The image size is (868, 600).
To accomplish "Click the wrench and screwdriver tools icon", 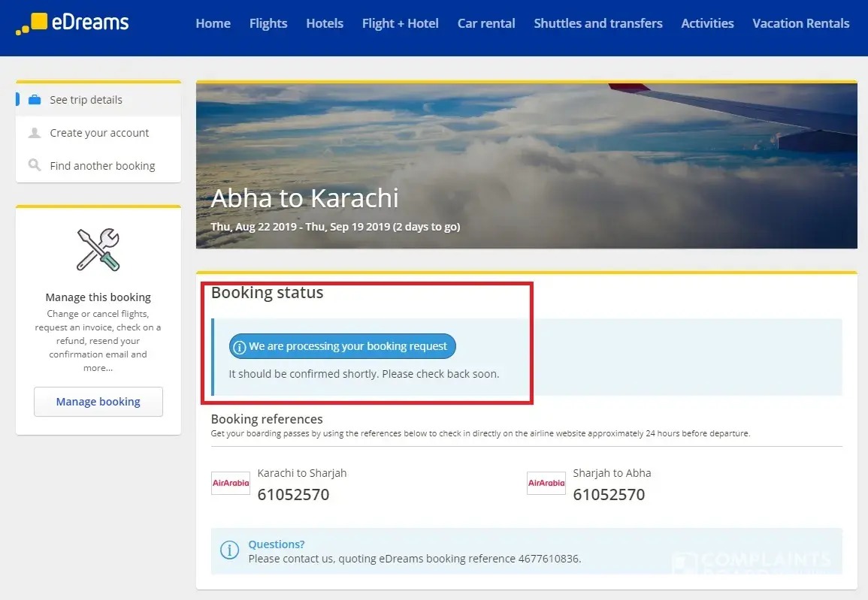I will (x=98, y=250).
